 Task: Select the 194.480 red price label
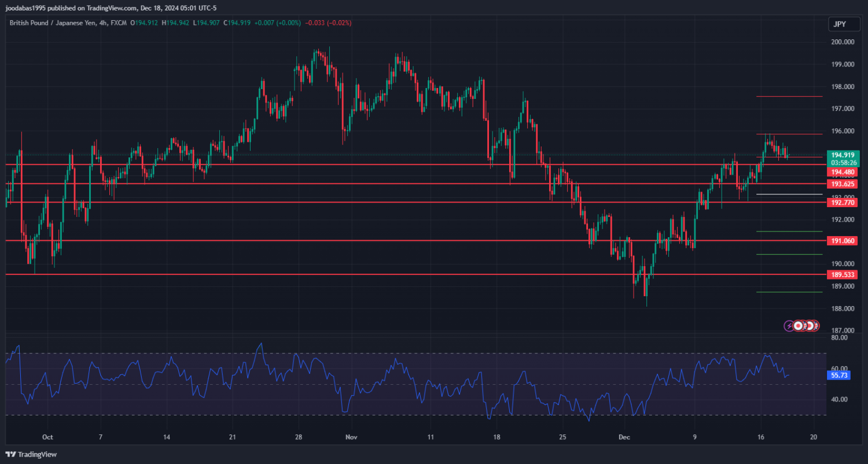844,172
